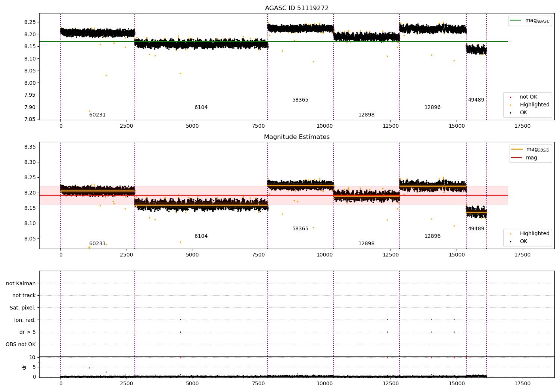This screenshot has width=560, height=392.
Task: Select the green mag AGASC legend entry
Action: [x=530, y=21]
